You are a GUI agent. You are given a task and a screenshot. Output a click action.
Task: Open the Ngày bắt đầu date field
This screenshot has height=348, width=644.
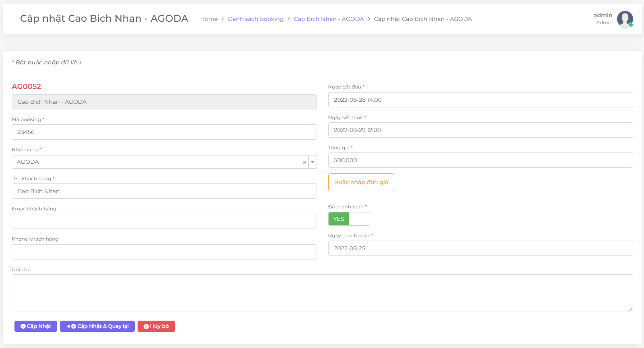point(480,100)
